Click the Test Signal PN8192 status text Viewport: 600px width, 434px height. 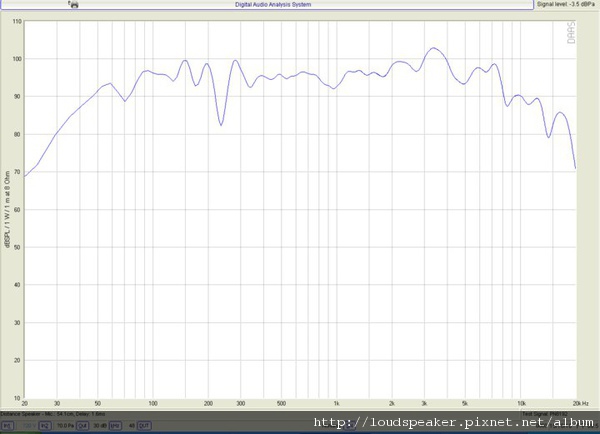[x=545, y=414]
